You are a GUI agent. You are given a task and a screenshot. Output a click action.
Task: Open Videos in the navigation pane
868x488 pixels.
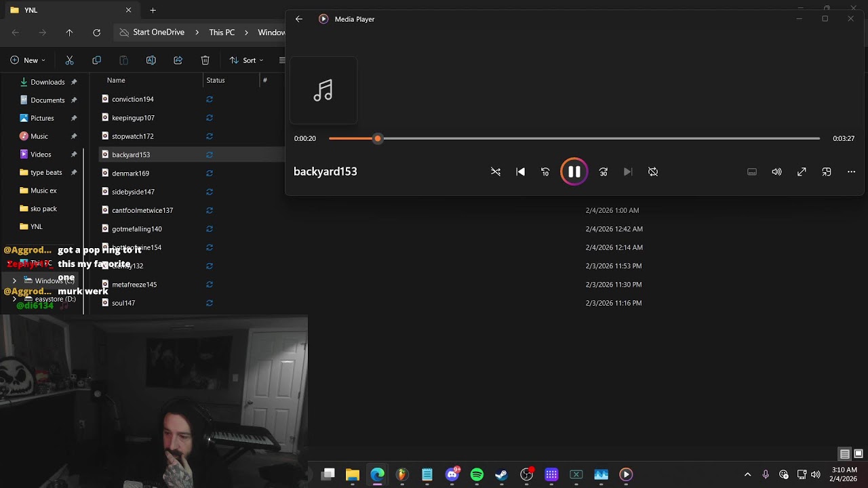(41, 155)
